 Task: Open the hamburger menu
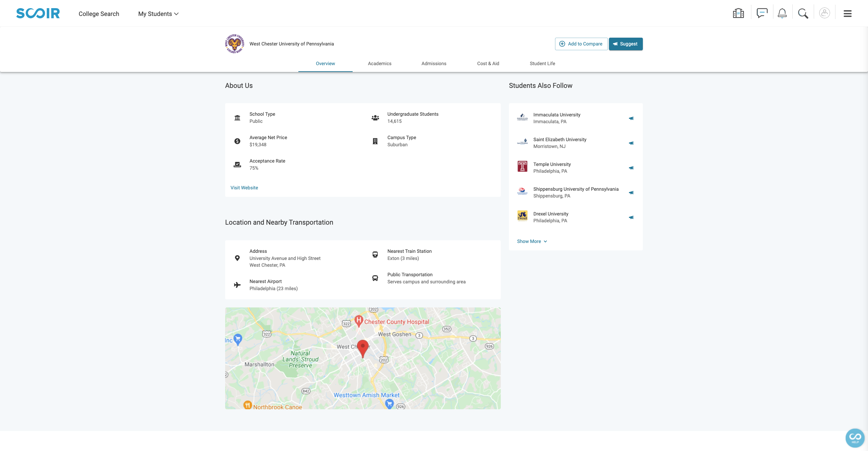click(x=848, y=14)
